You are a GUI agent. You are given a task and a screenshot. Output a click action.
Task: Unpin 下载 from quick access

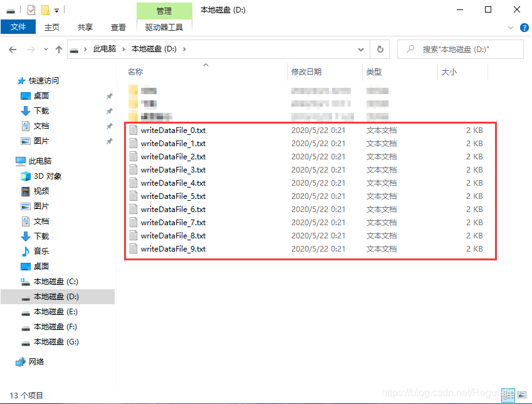[110, 110]
